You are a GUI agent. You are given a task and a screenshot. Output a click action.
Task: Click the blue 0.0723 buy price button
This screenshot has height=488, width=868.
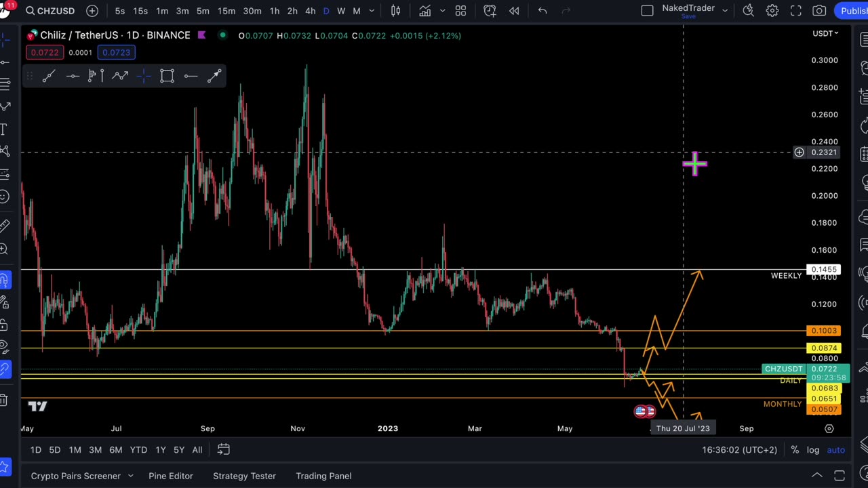pyautogui.click(x=116, y=52)
